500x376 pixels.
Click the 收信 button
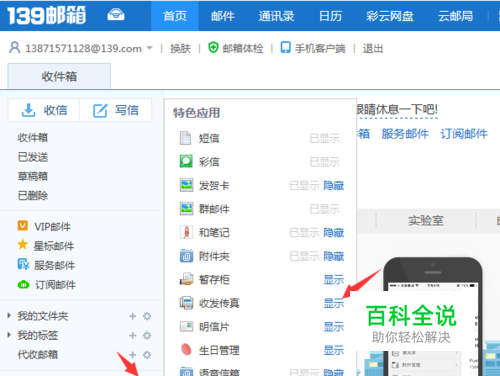tap(44, 110)
